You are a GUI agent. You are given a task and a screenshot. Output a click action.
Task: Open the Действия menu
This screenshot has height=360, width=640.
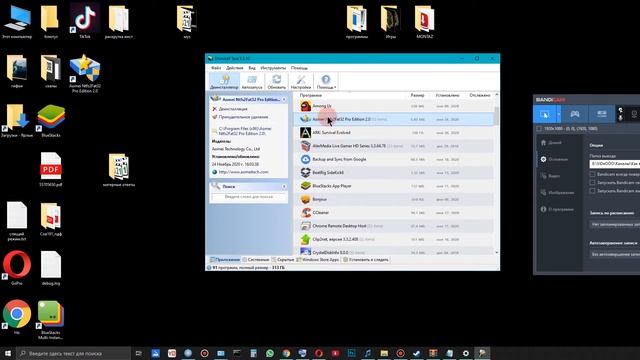click(x=235, y=68)
